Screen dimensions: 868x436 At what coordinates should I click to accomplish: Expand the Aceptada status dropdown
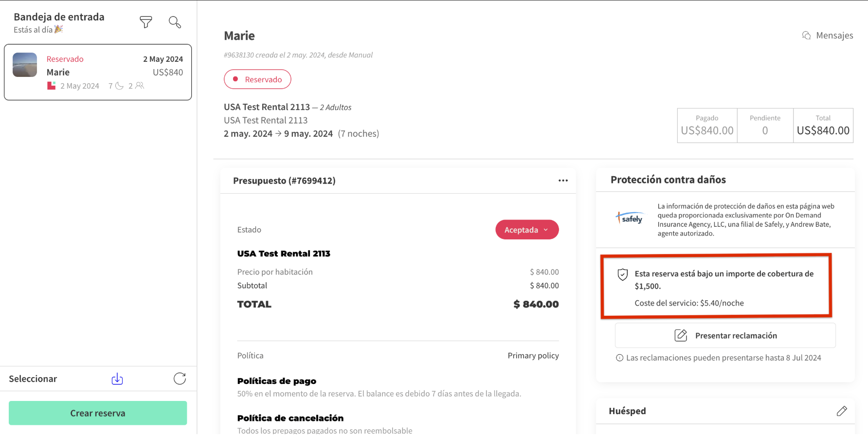point(527,230)
